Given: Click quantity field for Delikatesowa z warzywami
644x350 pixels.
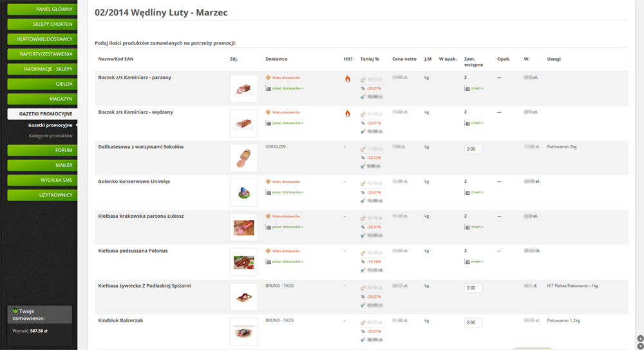Looking at the screenshot, I should coord(473,149).
